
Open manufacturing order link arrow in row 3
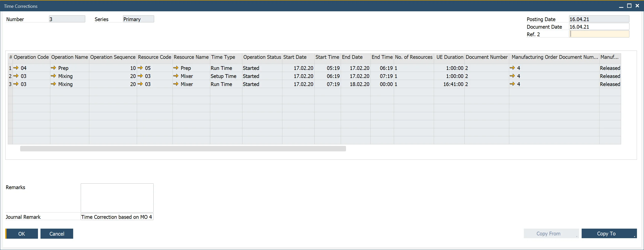(x=512, y=84)
